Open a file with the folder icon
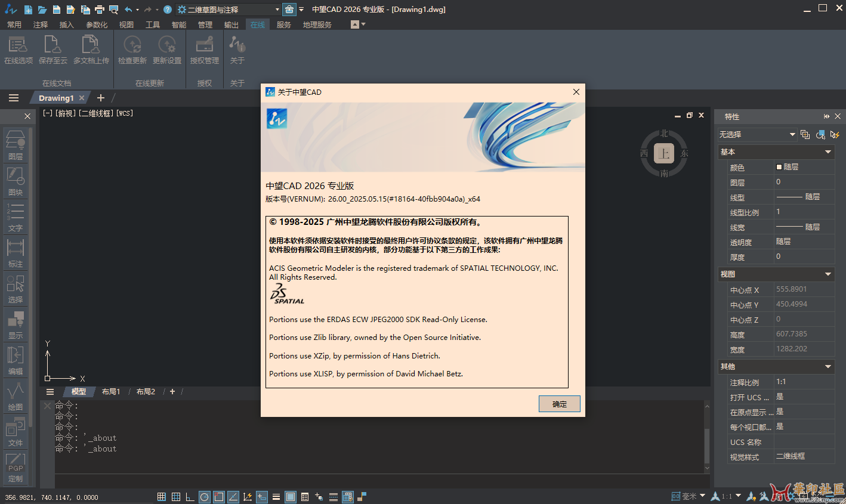 (42, 10)
